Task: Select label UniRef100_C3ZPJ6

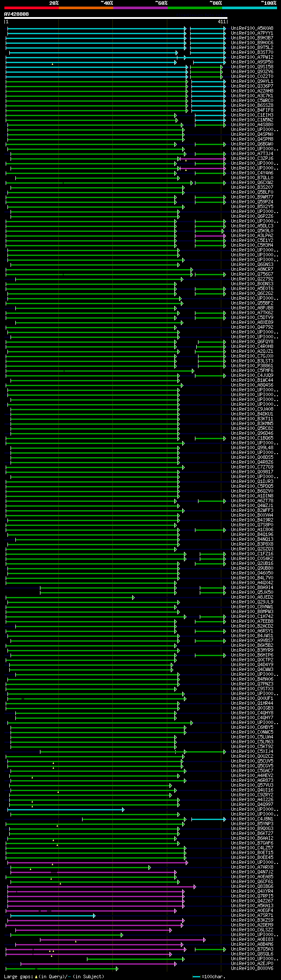Action: point(252,158)
